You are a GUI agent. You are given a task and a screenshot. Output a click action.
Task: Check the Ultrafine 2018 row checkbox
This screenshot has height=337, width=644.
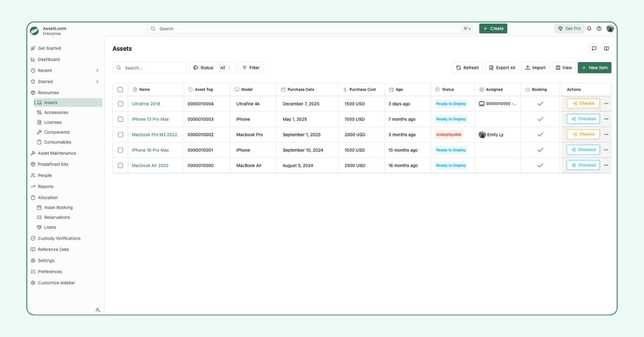120,104
